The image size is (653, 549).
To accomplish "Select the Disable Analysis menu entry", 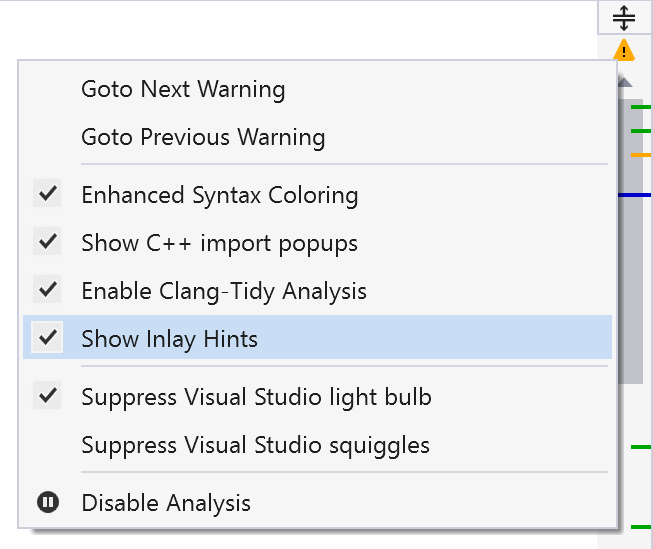I will pos(166,503).
